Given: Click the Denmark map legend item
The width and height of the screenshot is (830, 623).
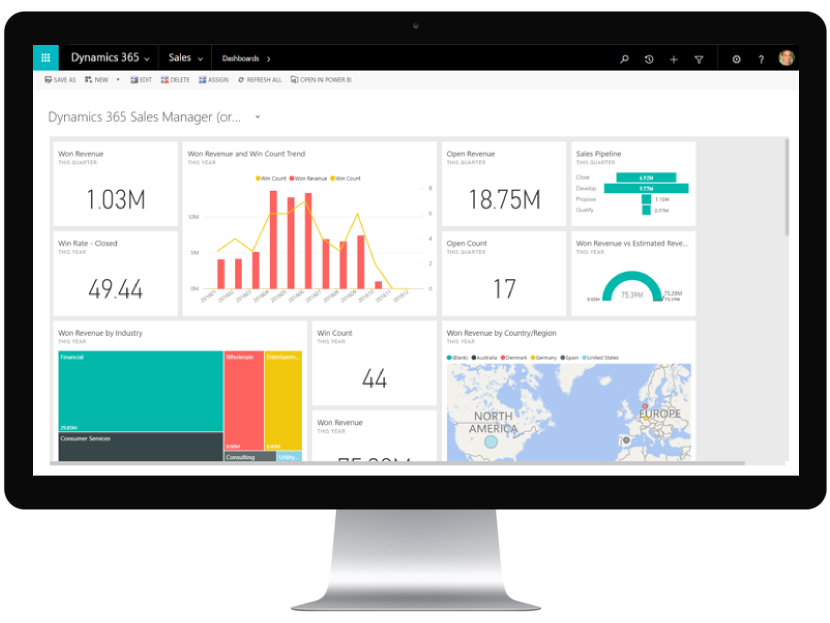Looking at the screenshot, I should tap(514, 358).
